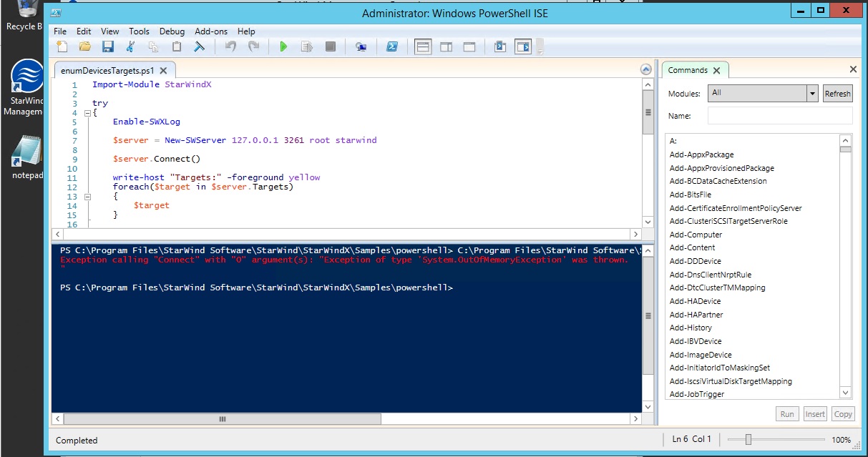Image resolution: width=868 pixels, height=457 pixels.
Task: Open the File menu
Action: [60, 31]
